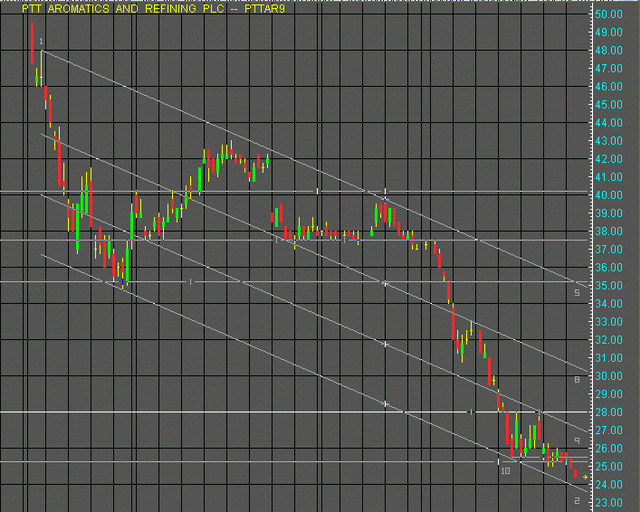Click the 37.00 price axis label
The height and width of the screenshot is (512, 640).
(609, 249)
